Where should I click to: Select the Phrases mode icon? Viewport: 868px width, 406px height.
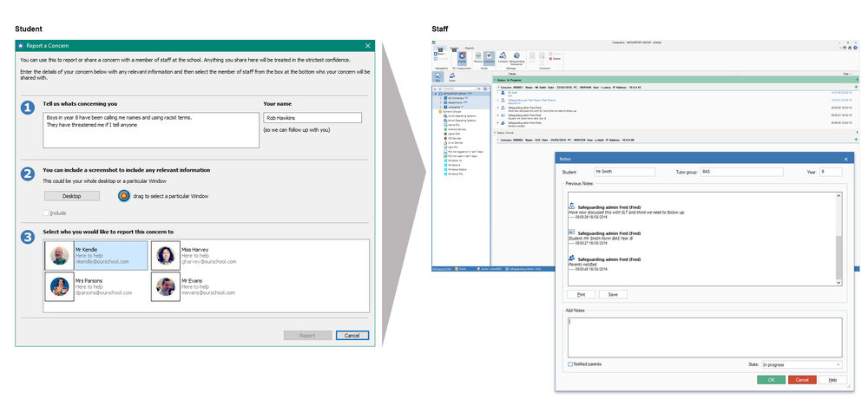tap(478, 57)
